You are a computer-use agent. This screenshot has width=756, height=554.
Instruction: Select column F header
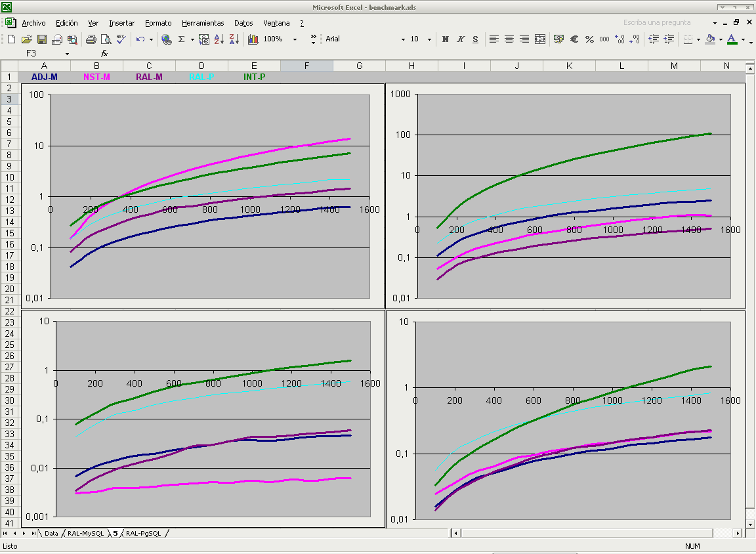tap(306, 66)
